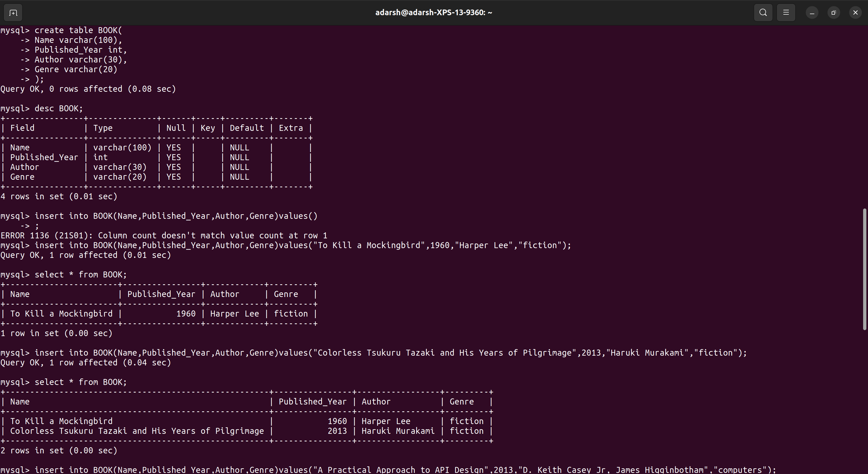Click varchar(100) in the Type column
Image resolution: width=868 pixels, height=474 pixels.
122,148
